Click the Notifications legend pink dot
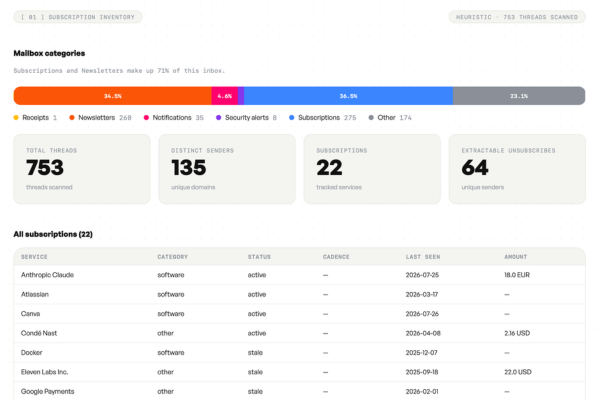This screenshot has height=400, width=600. click(x=146, y=118)
